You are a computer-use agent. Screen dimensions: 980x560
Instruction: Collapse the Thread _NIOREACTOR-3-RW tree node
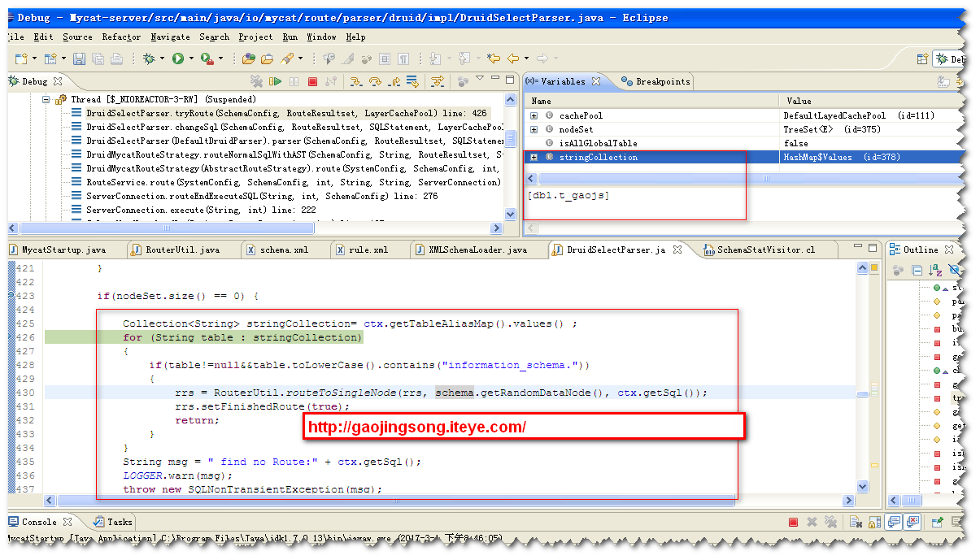[x=46, y=99]
